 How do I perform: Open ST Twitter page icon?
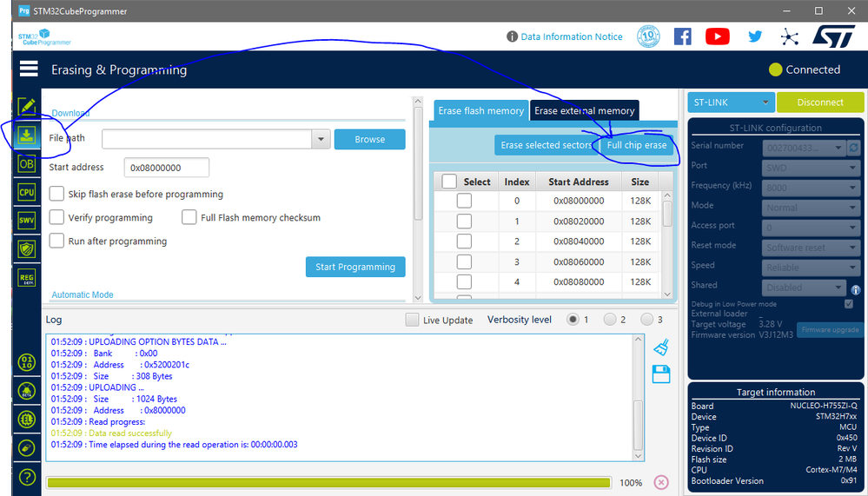(755, 36)
